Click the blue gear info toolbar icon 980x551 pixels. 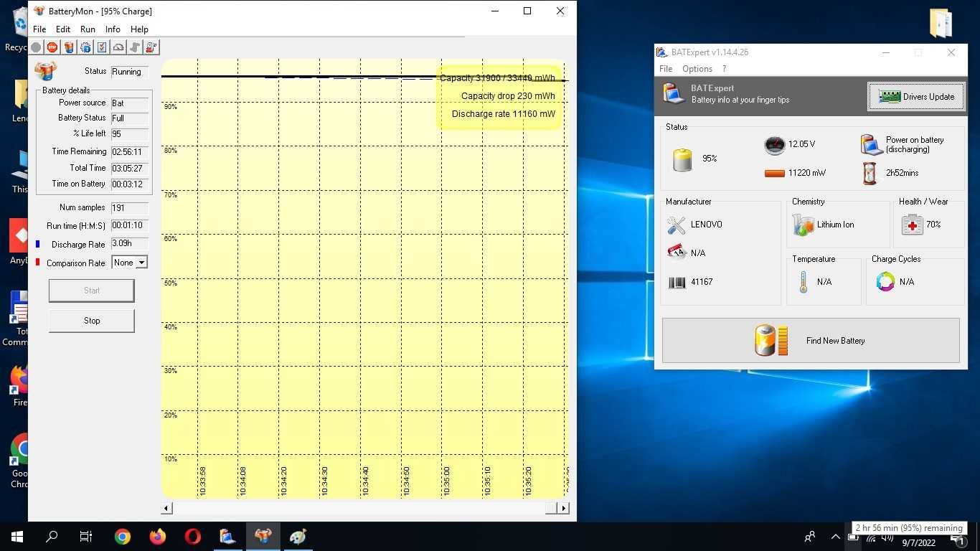coord(85,47)
